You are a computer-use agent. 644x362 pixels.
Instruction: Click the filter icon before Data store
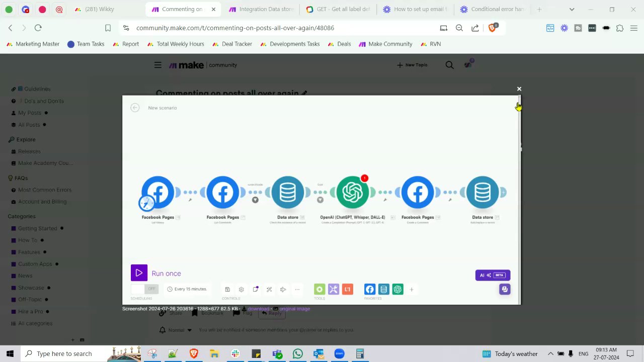click(255, 200)
